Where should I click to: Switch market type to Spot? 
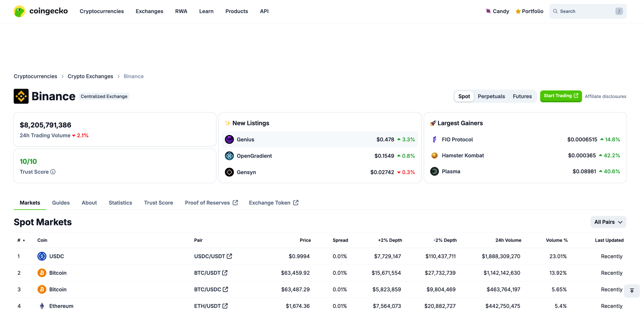point(464,96)
